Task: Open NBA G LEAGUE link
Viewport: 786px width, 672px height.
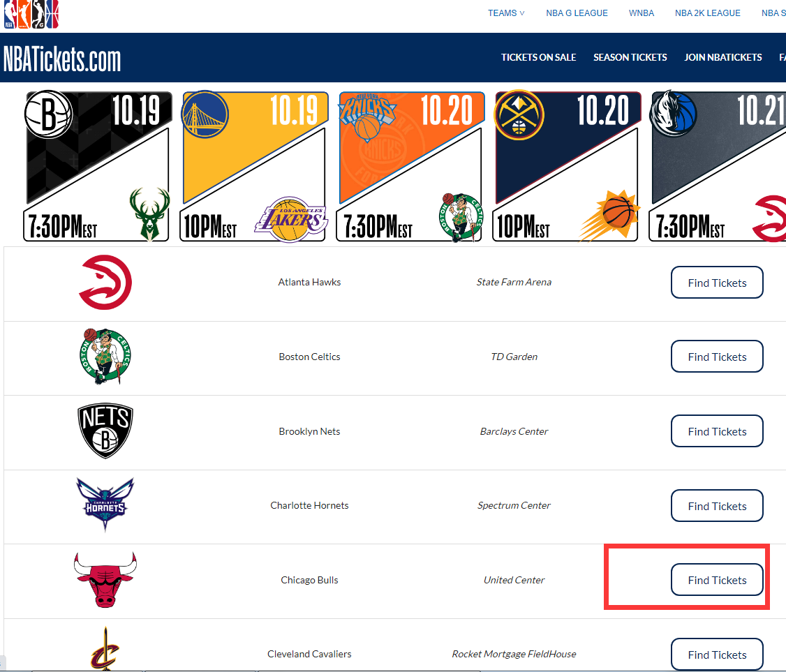Action: tap(577, 13)
